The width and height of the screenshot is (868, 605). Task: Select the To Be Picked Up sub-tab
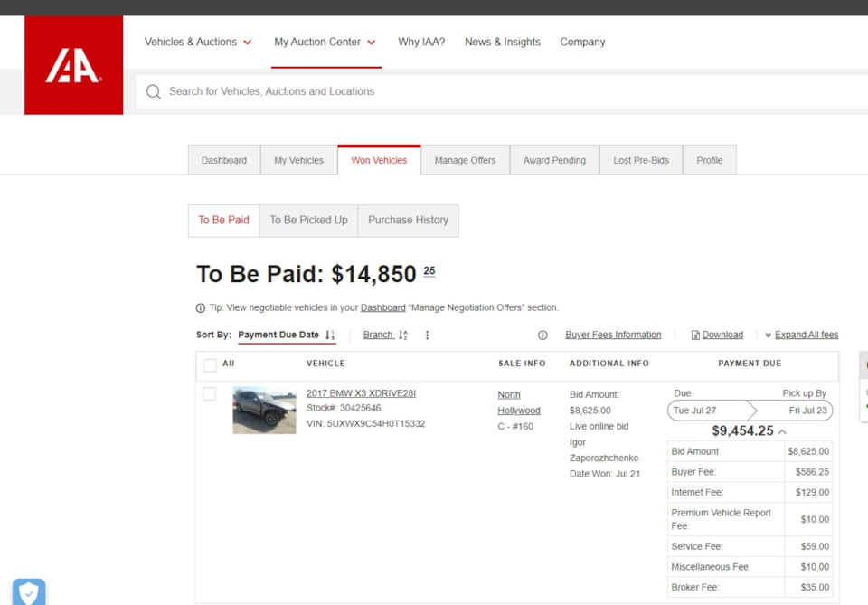click(308, 221)
